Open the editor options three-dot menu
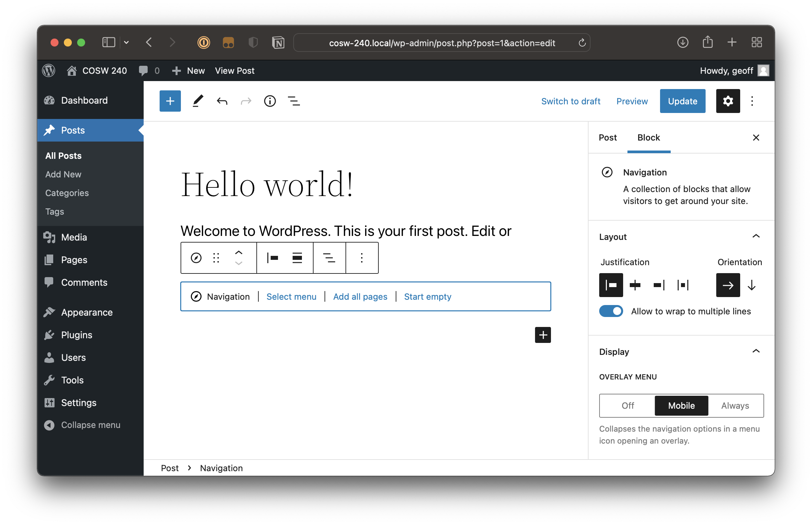This screenshot has width=812, height=525. 752,101
